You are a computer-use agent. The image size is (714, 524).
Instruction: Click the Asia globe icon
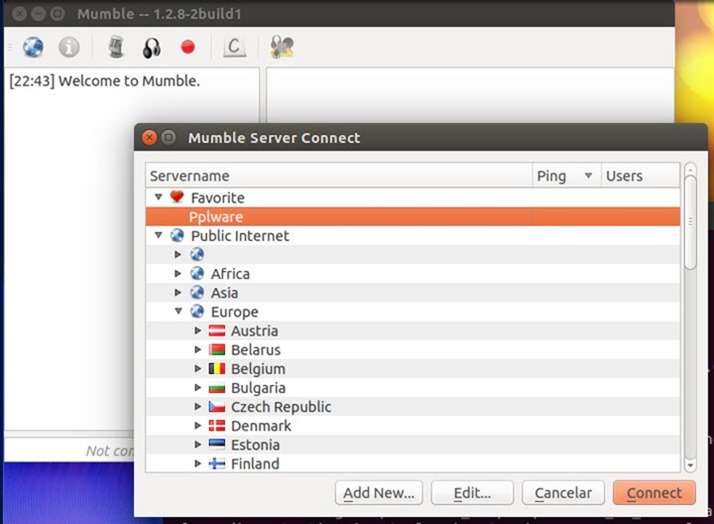[x=197, y=292]
